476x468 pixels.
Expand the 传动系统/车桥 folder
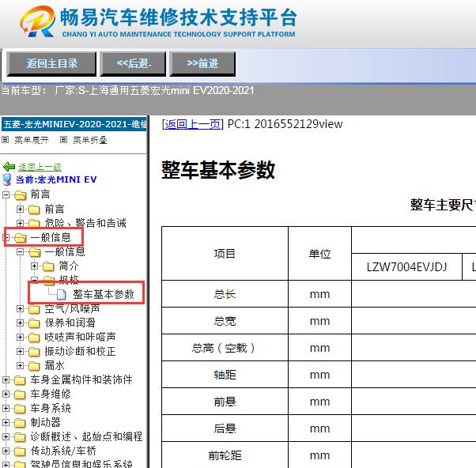[6, 451]
